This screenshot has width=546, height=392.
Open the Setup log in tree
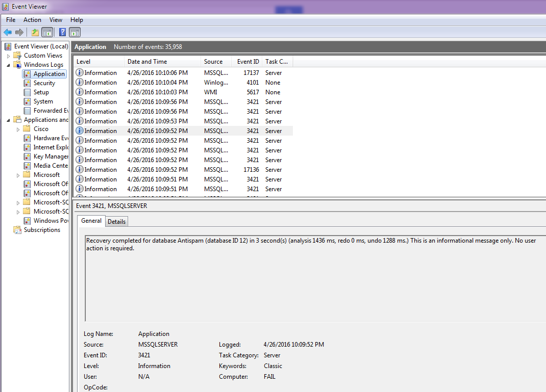(41, 92)
